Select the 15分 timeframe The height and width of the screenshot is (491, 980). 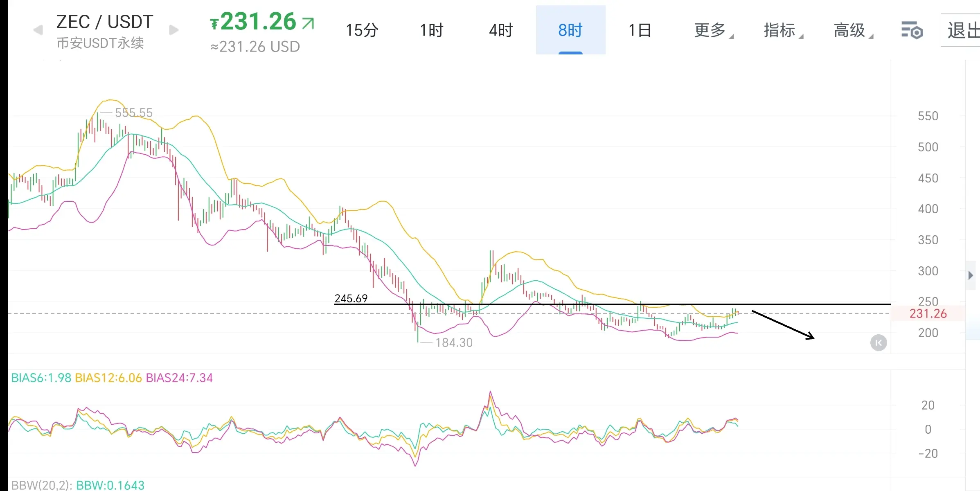(362, 30)
